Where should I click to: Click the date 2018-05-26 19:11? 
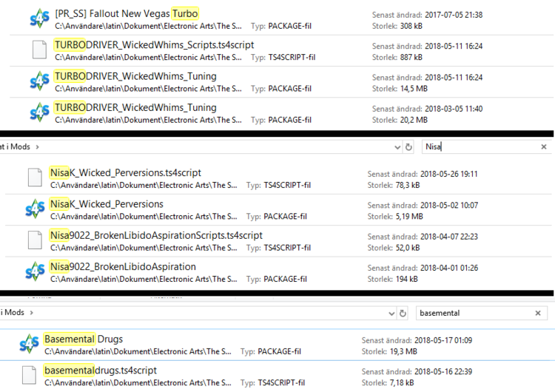[x=449, y=174]
